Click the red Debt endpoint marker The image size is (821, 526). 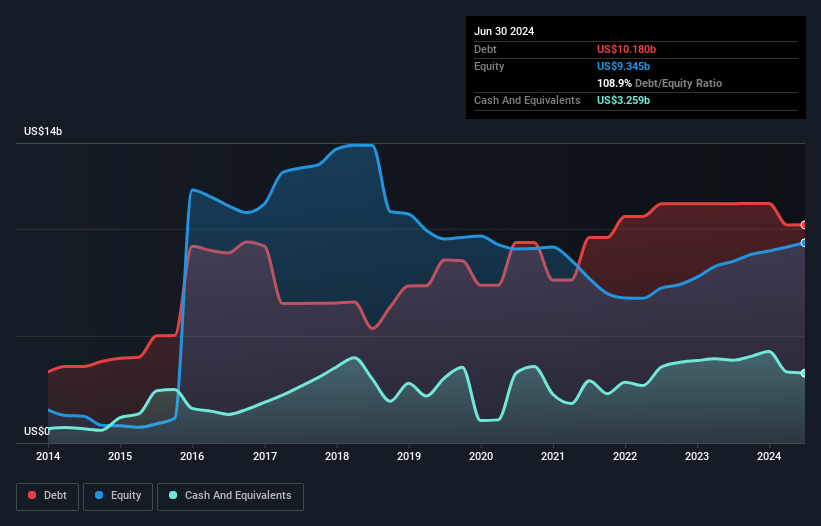click(804, 225)
